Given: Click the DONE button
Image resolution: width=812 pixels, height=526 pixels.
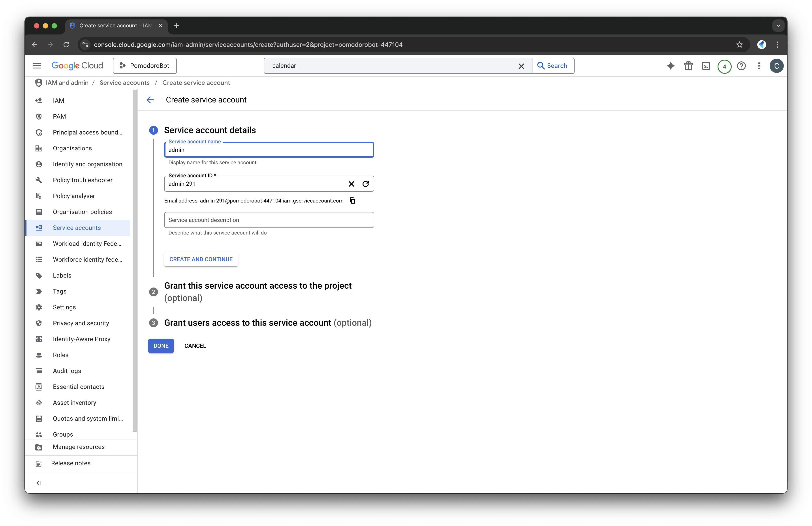Looking at the screenshot, I should pyautogui.click(x=161, y=346).
